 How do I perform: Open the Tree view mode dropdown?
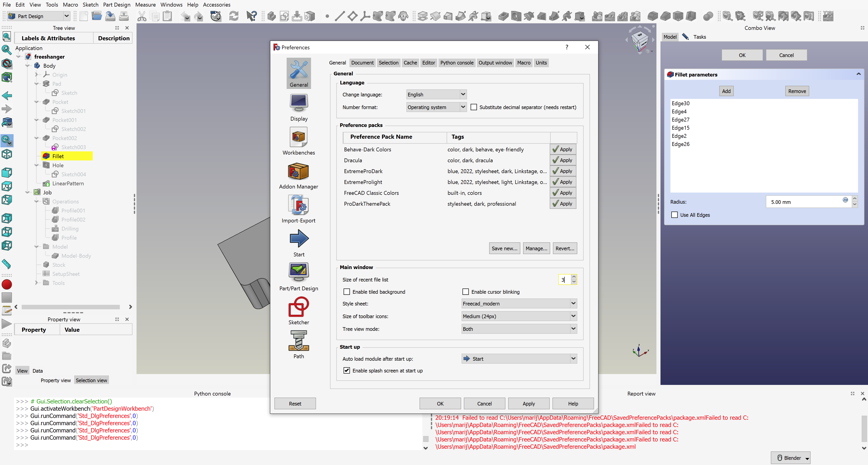(x=519, y=329)
